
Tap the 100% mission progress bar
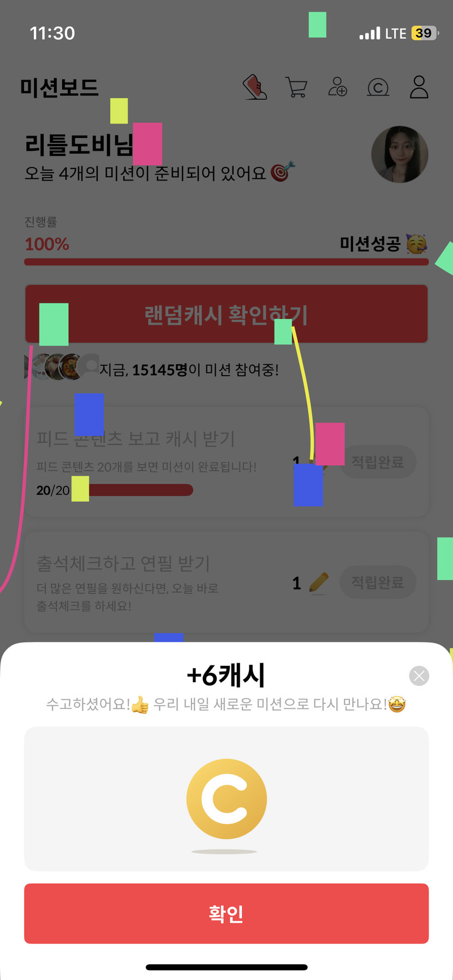[x=226, y=262]
